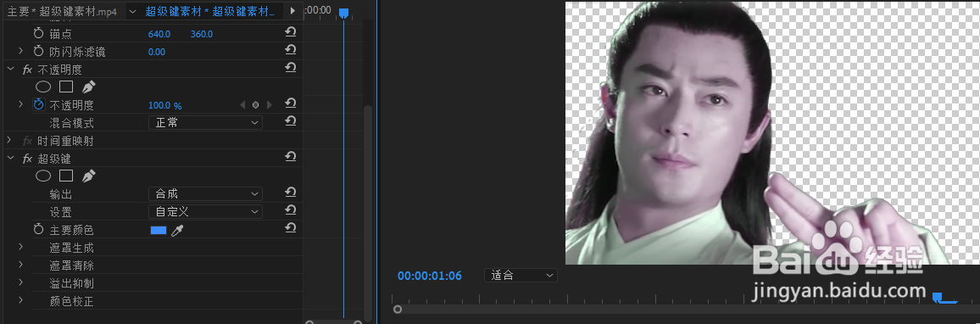
Task: Add or remove 不透明度 keyframe
Action: (256, 104)
